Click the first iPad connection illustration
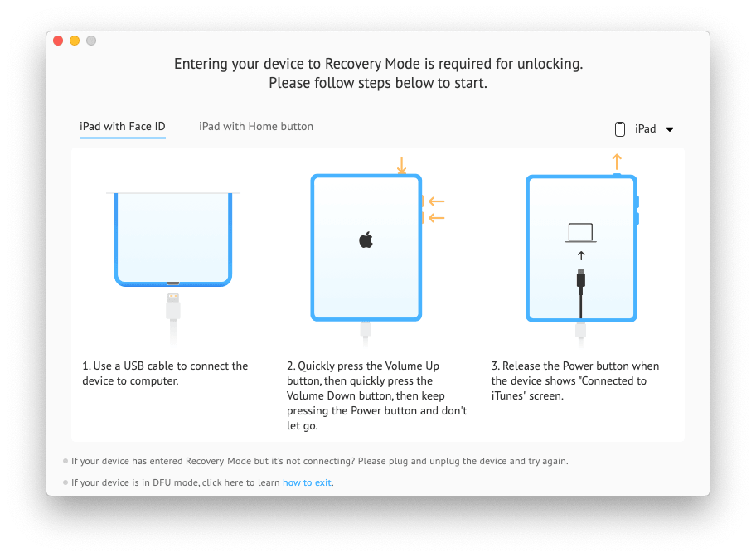Image resolution: width=756 pixels, height=557 pixels. click(172, 240)
